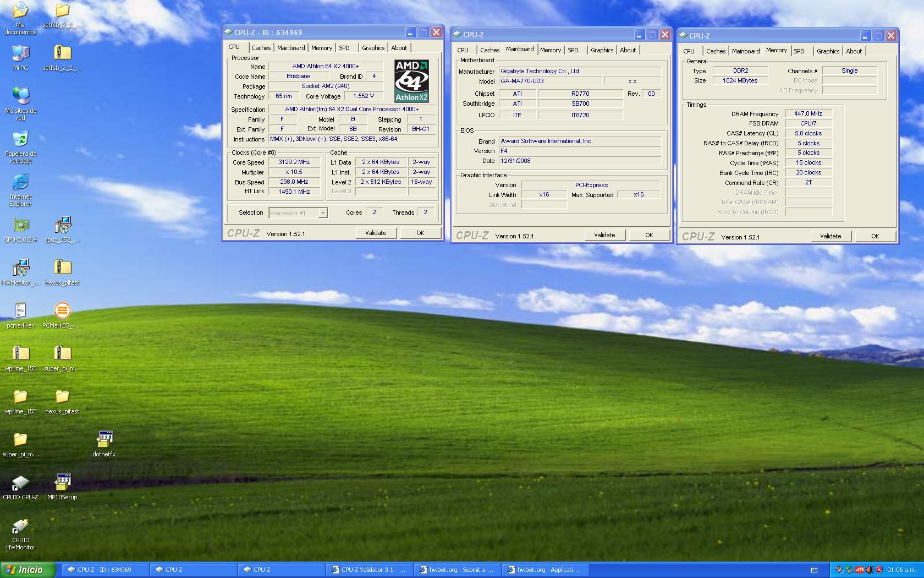The image size is (924, 578).
Task: Open the wprime_155 zip archive icon
Action: point(20,358)
